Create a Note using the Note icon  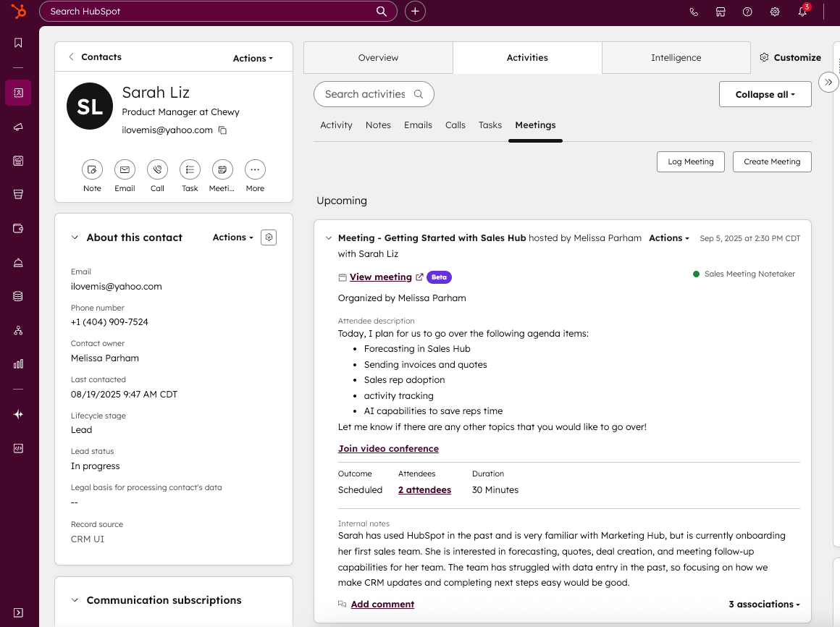click(x=92, y=170)
